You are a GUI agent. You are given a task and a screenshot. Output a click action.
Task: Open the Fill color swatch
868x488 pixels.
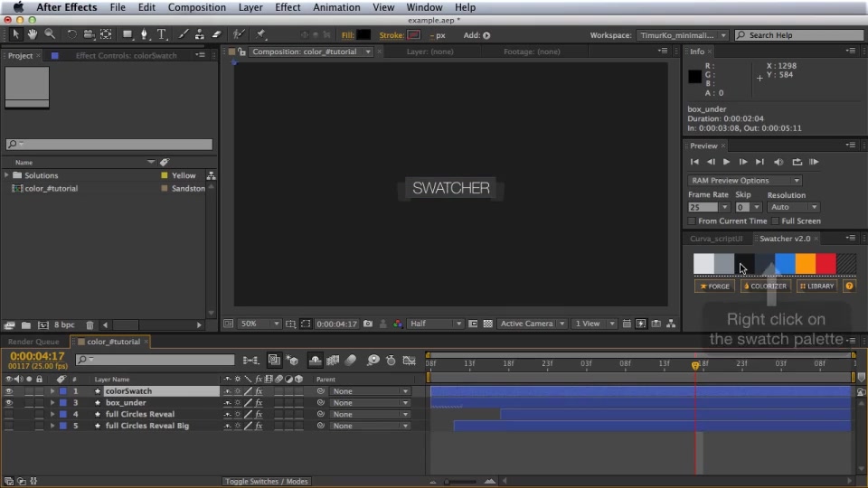coord(363,35)
